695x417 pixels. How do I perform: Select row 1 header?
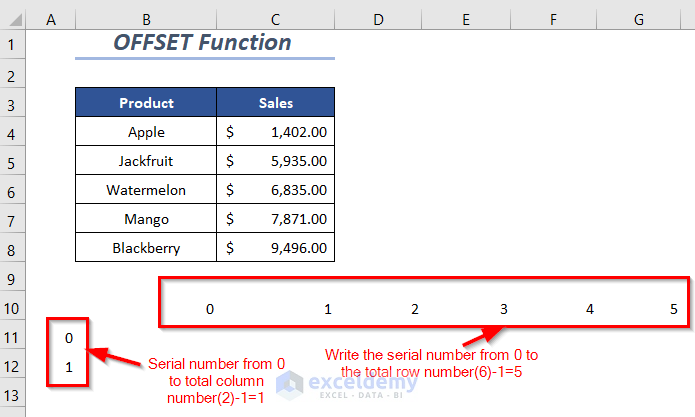(x=12, y=44)
